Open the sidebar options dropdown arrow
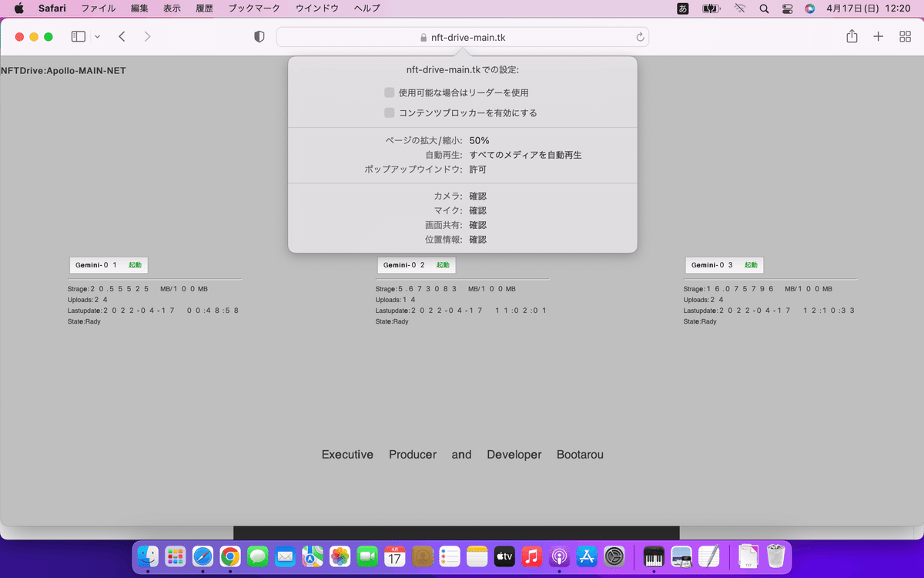The height and width of the screenshot is (578, 924). tap(98, 37)
